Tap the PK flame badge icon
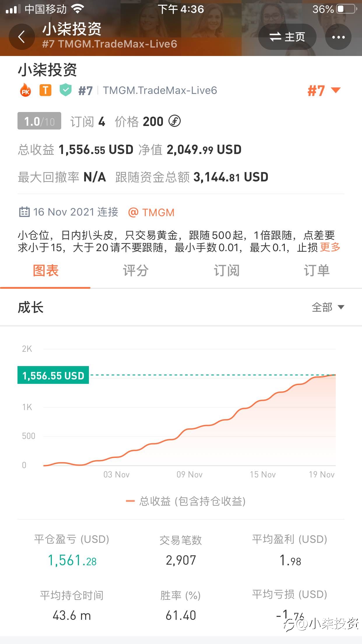 (25, 90)
